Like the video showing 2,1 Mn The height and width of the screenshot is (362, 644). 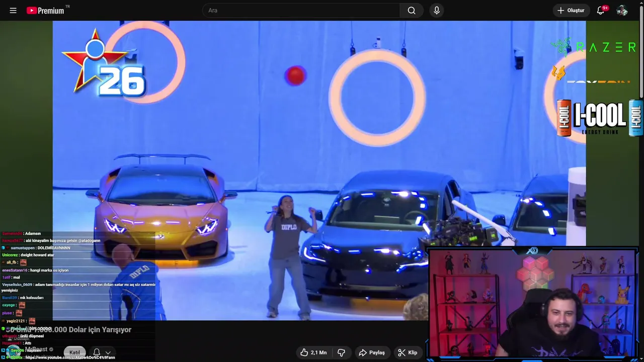pyautogui.click(x=313, y=352)
